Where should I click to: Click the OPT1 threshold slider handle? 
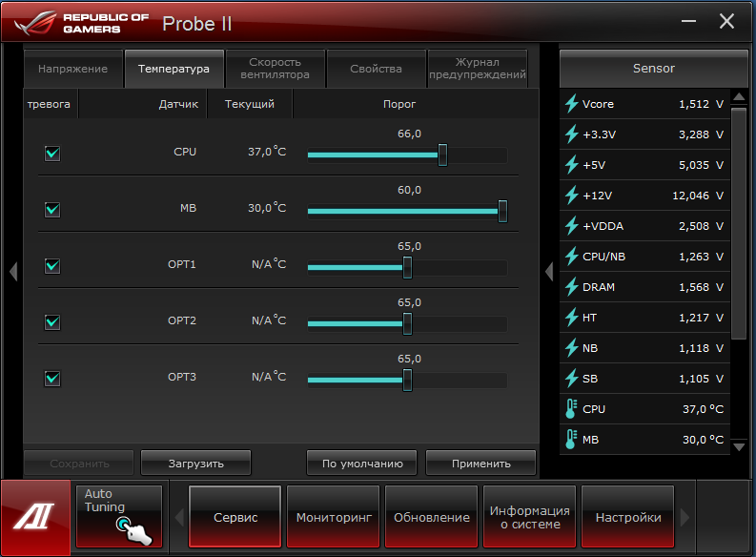pos(407,267)
